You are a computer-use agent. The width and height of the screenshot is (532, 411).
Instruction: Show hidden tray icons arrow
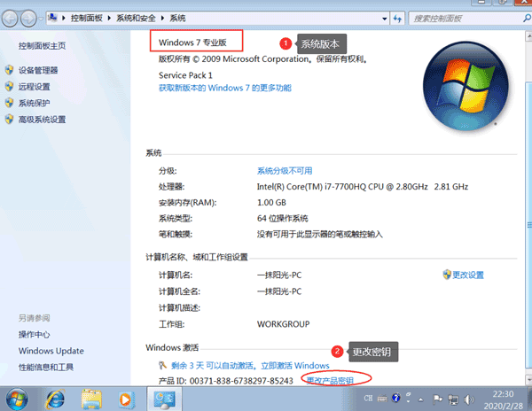(420, 399)
